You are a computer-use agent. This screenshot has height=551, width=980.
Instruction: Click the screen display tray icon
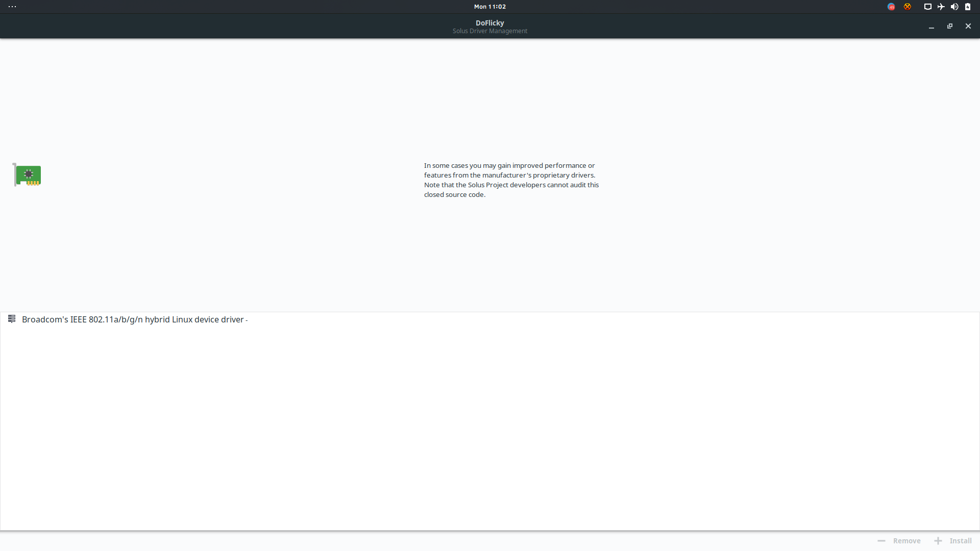coord(928,7)
